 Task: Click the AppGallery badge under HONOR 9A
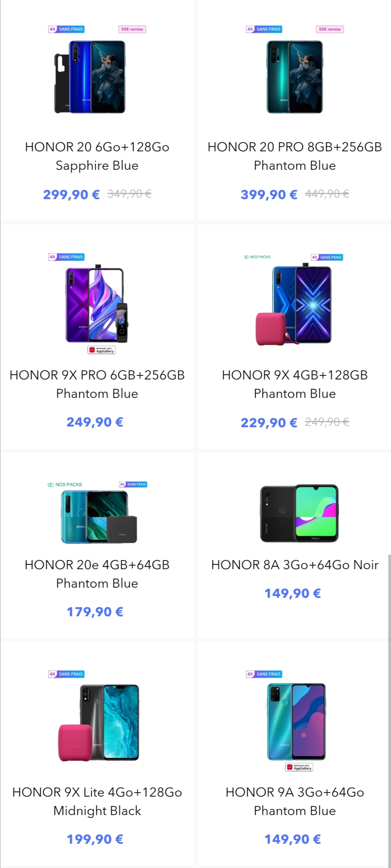coord(299,767)
